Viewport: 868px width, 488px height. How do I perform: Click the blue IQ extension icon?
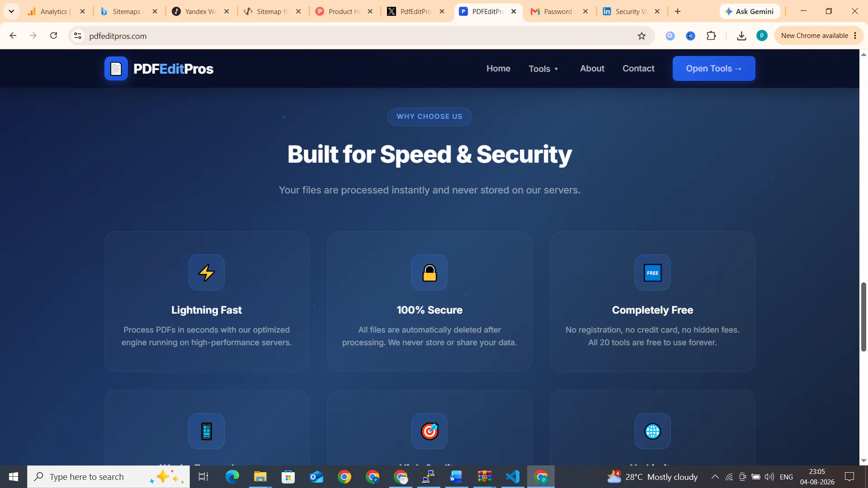(x=690, y=36)
